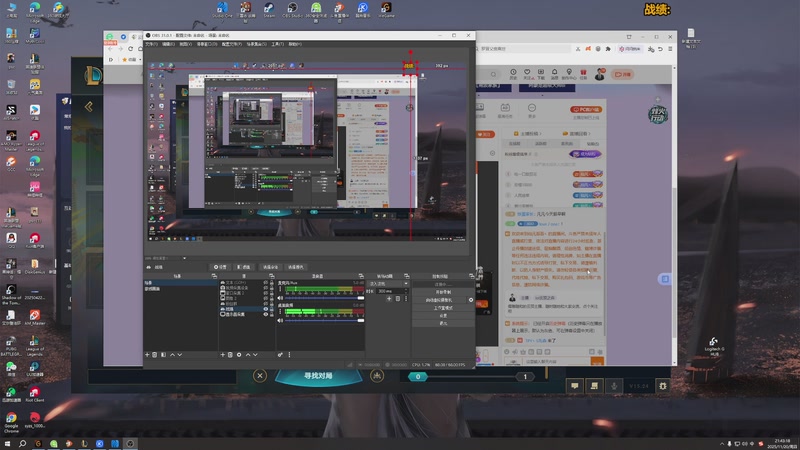Open the 工具(T) menu in OBS
This screenshot has width=800, height=450.
coord(278,44)
